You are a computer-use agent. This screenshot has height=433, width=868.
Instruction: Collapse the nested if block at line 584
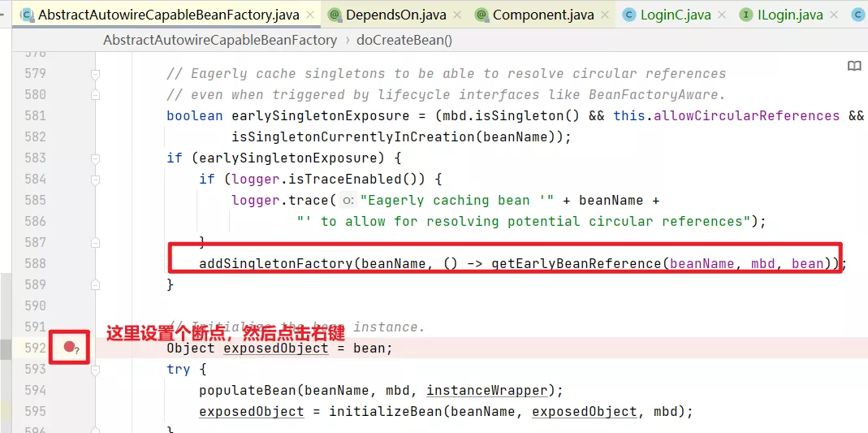click(95, 180)
